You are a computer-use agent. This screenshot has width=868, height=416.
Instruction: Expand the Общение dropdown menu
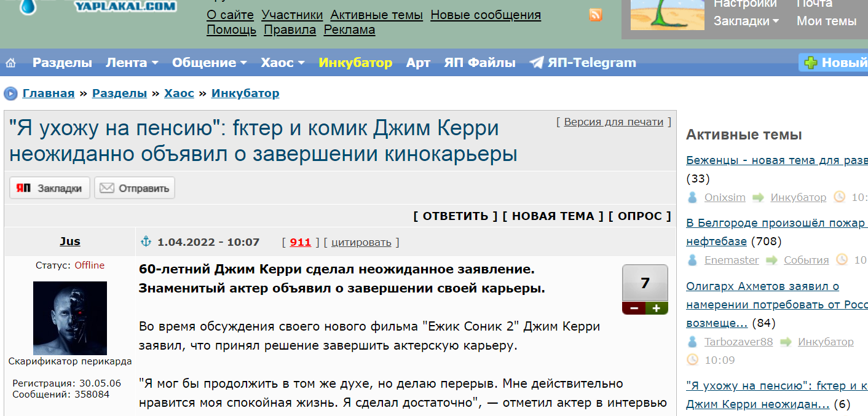[210, 63]
